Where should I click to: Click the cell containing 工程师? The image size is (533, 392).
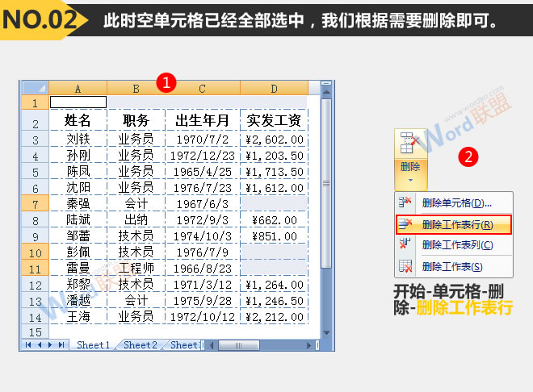click(136, 268)
